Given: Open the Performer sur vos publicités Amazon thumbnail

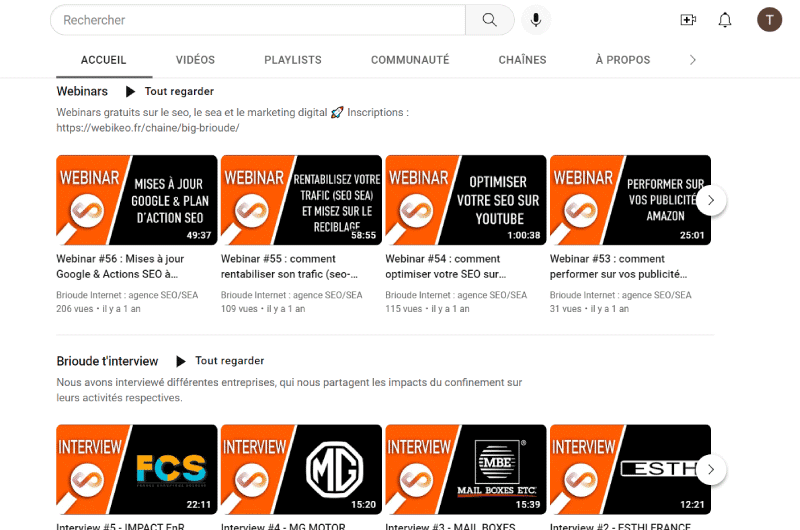Looking at the screenshot, I should [x=630, y=200].
